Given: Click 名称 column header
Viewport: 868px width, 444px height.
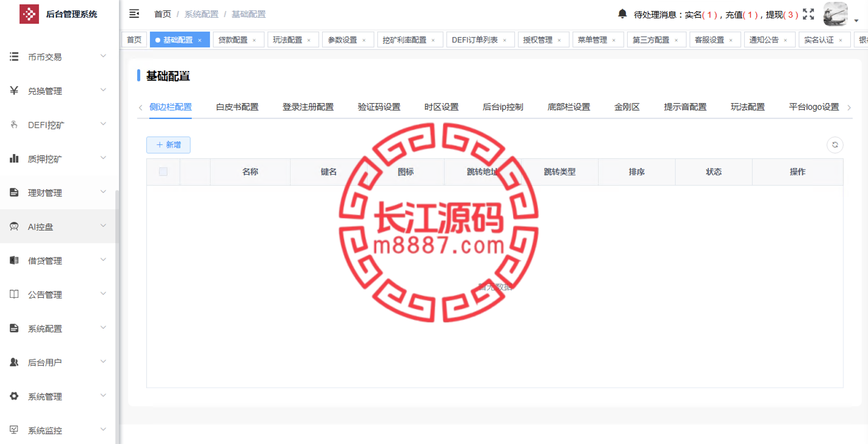Looking at the screenshot, I should pos(250,172).
